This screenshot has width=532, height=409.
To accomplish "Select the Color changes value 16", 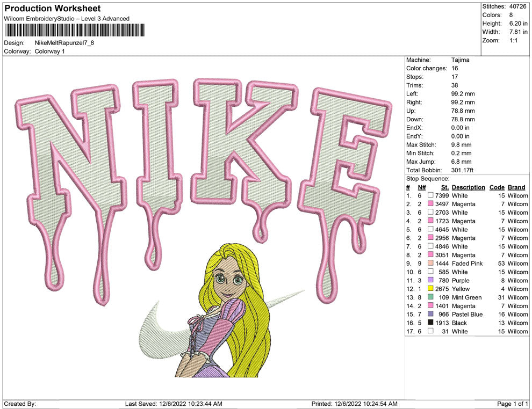I will pos(455,69).
